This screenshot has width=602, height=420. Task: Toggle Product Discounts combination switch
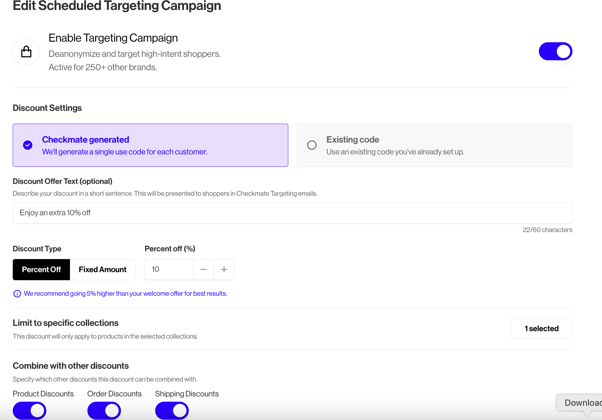pyautogui.click(x=30, y=410)
